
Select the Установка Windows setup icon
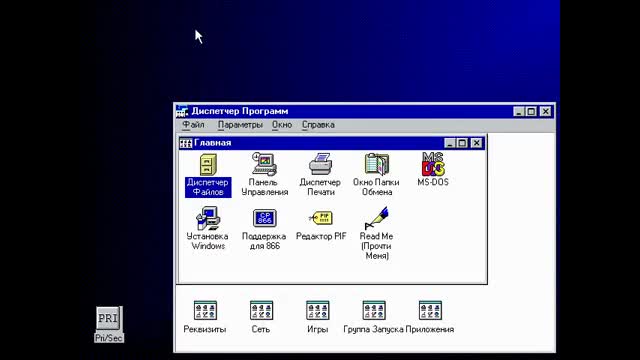tap(208, 218)
